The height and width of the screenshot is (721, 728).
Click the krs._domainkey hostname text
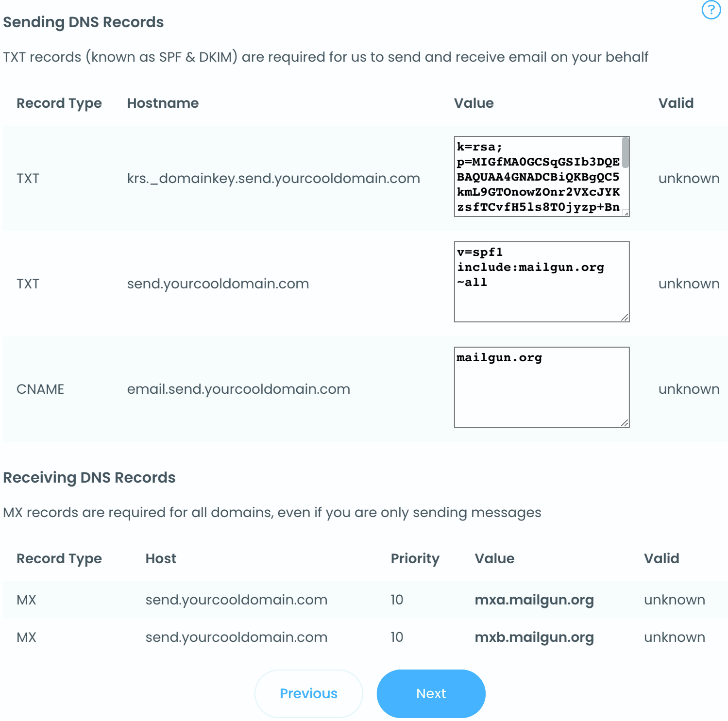click(x=273, y=178)
